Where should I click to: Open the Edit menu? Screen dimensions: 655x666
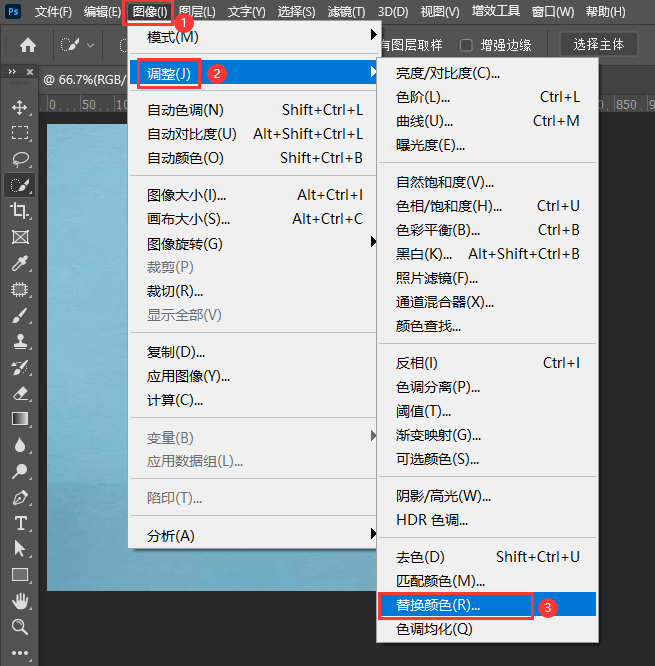pos(102,11)
